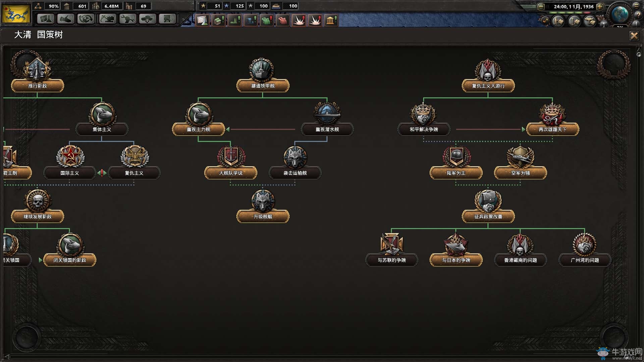Viewport: 644px width, 362px height.
Task: Select the 升级舰艇 focus
Action: point(263,217)
